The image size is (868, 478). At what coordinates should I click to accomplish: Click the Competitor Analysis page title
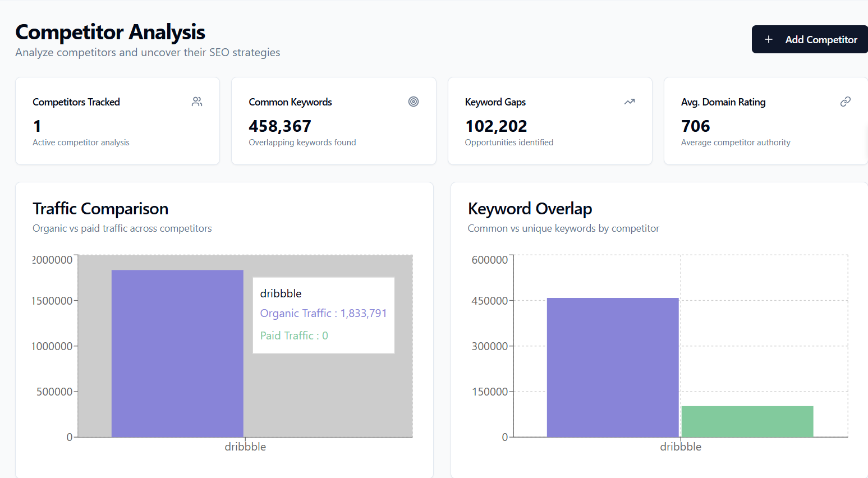coord(110,32)
